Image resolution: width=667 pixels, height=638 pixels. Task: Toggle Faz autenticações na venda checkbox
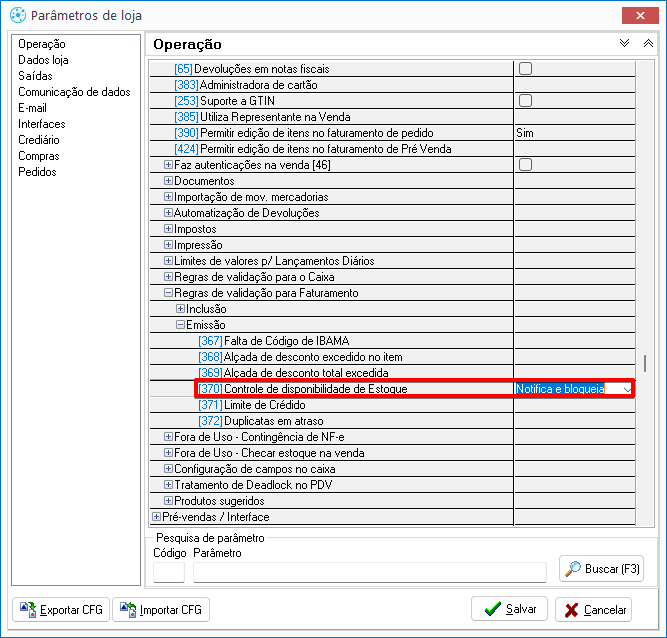click(525, 165)
